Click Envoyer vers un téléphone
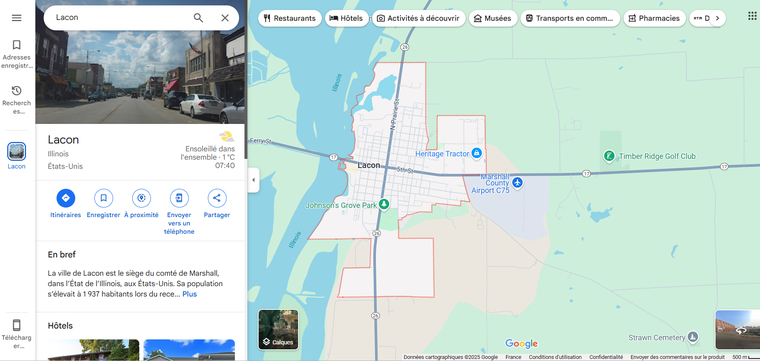The height and width of the screenshot is (361, 760). [179, 212]
